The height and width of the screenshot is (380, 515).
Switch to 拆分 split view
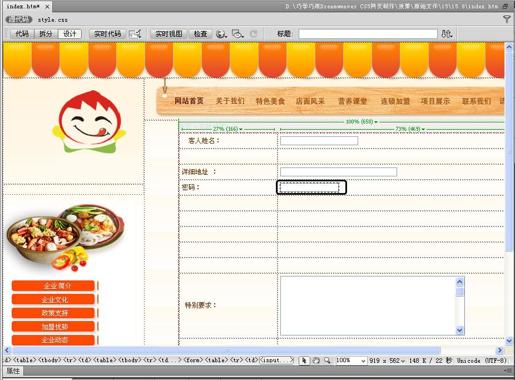46,34
